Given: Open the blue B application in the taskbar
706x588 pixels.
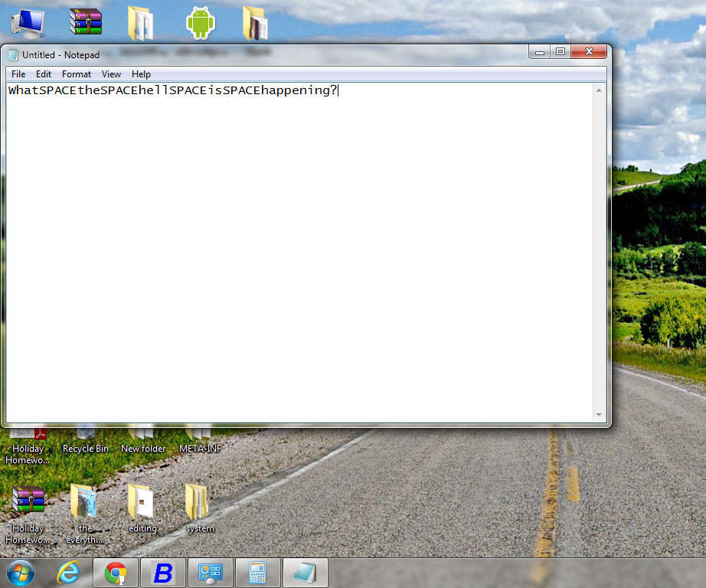Looking at the screenshot, I should point(163,573).
